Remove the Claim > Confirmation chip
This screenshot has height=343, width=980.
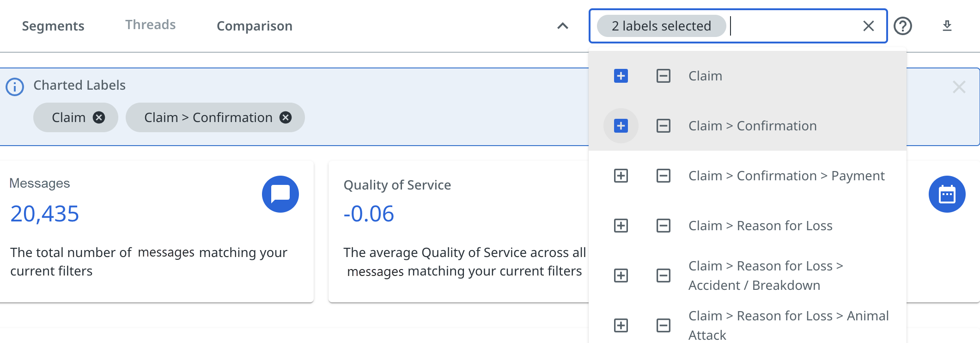(x=286, y=117)
